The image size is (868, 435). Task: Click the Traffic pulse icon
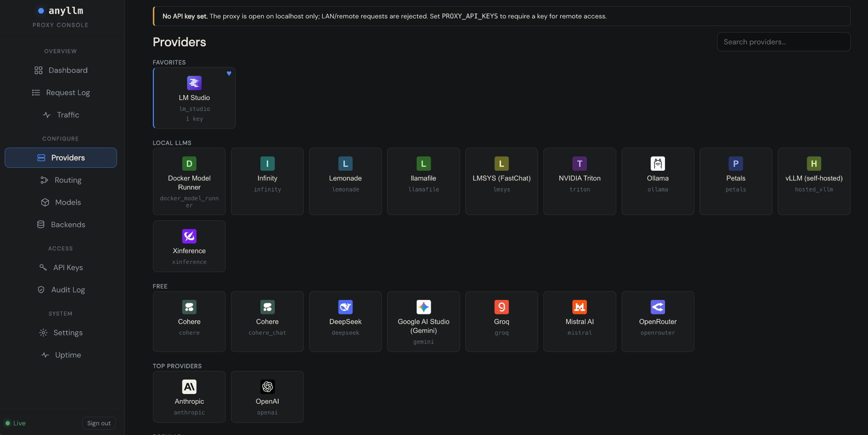point(47,115)
